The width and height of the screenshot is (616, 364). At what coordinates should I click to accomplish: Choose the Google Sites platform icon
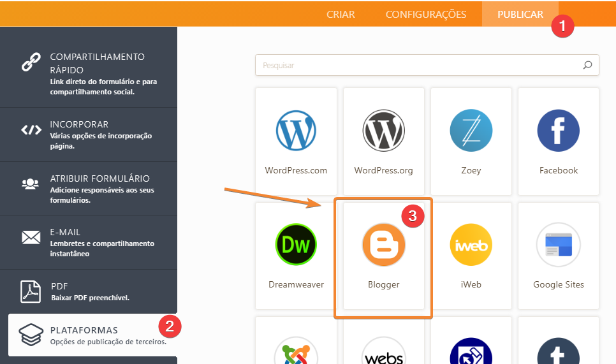click(x=558, y=245)
